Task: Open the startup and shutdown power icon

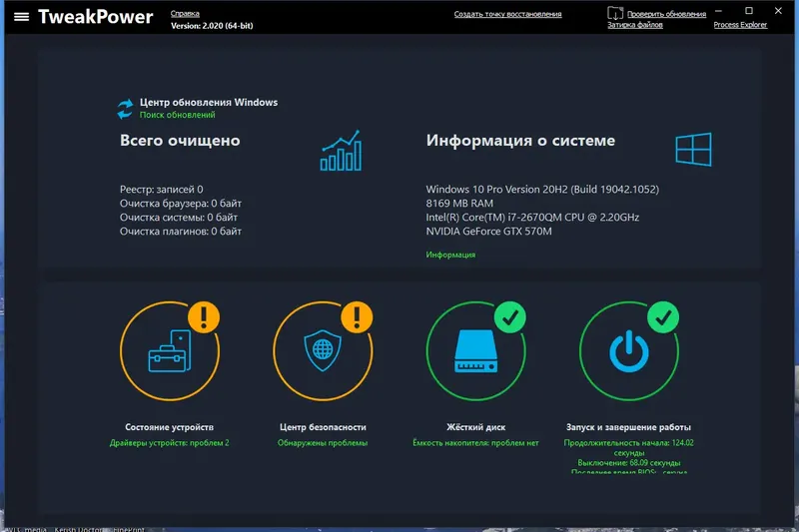Action: 629,351
